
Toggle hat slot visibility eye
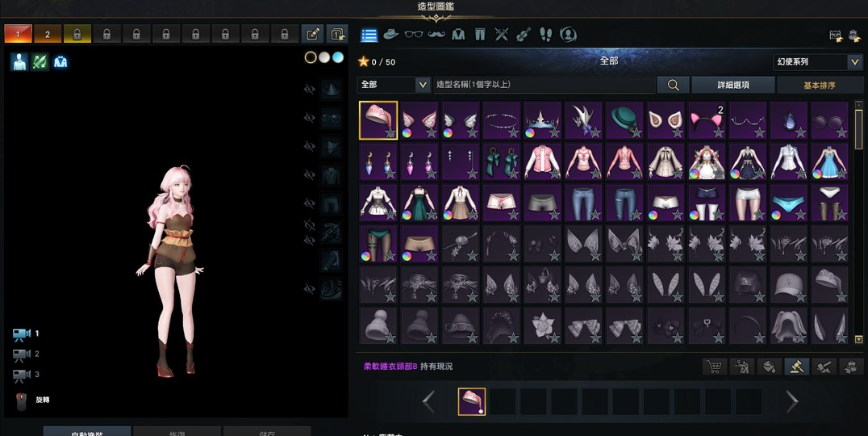pos(309,90)
